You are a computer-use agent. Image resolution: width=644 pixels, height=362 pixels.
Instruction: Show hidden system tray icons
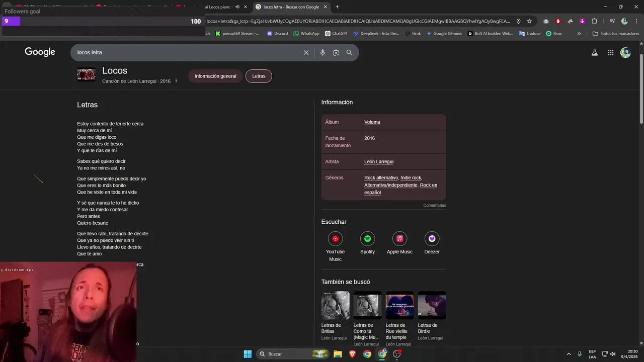(x=569, y=354)
